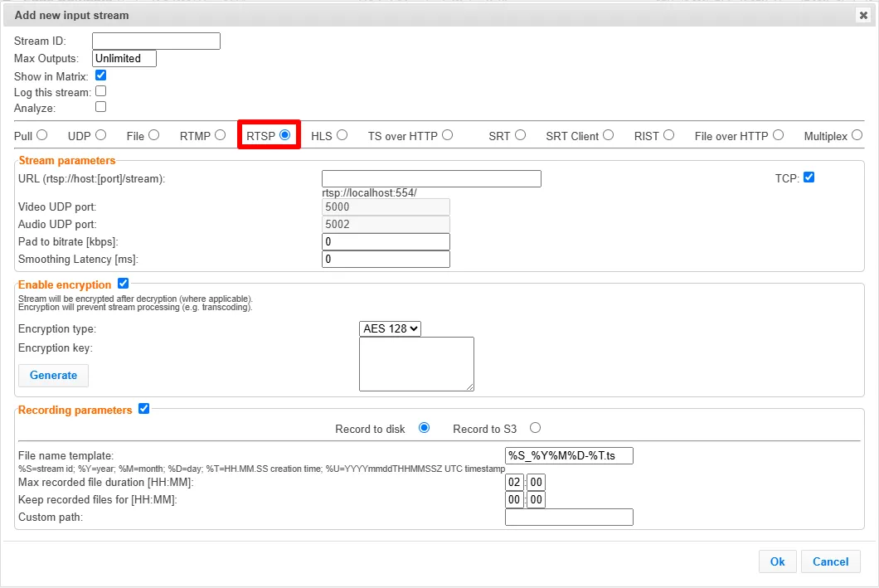Cancel adding the input stream

[x=831, y=561]
